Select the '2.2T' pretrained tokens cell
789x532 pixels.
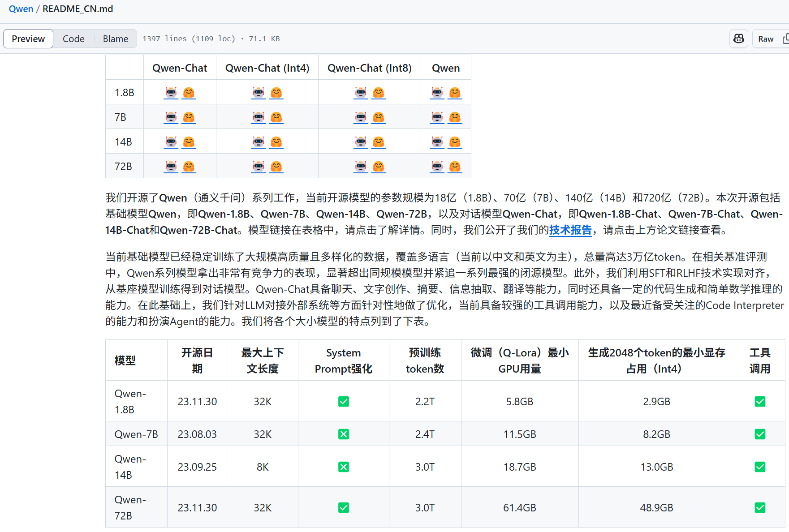pyautogui.click(x=425, y=402)
